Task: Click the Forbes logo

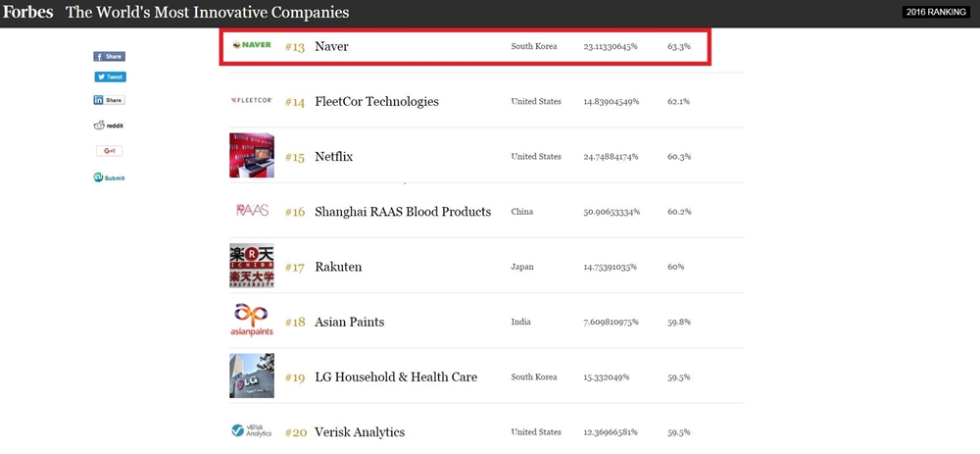Action: [27, 13]
